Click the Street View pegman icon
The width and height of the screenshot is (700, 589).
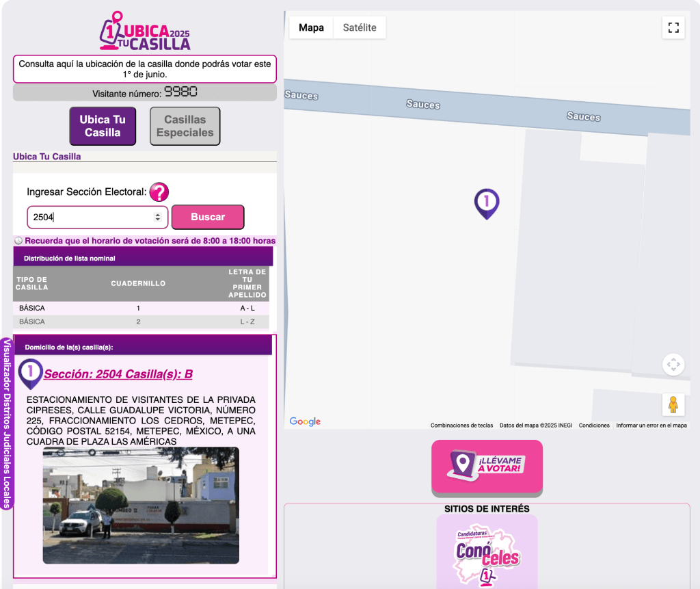[673, 404]
